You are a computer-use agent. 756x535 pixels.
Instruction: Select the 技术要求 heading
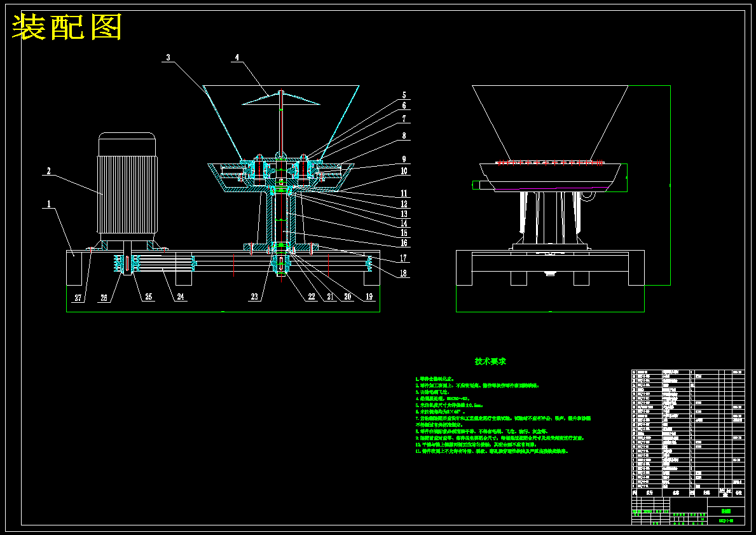click(x=490, y=361)
